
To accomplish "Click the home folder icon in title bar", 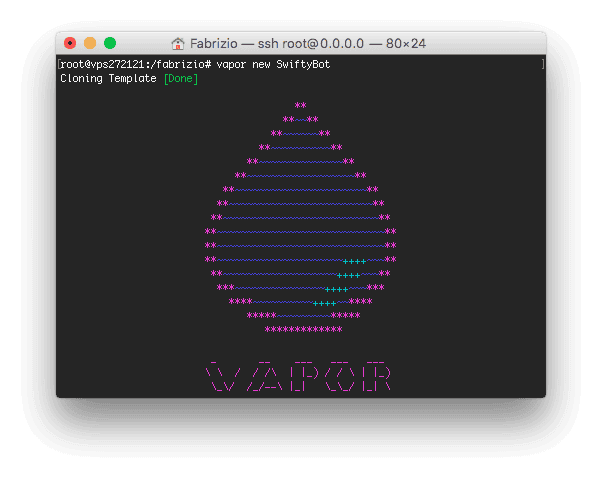I will click(x=177, y=44).
